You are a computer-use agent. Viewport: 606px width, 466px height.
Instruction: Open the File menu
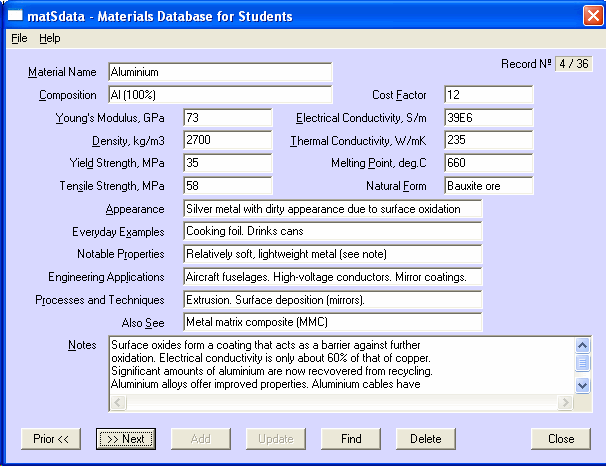[x=19, y=38]
